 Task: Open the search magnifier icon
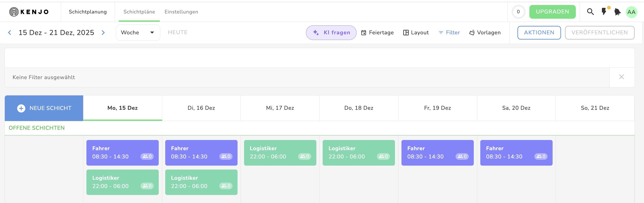pos(590,12)
